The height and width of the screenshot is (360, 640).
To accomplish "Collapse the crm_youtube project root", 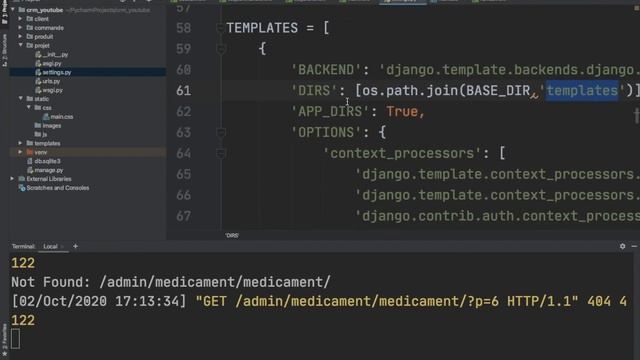I will [13, 10].
